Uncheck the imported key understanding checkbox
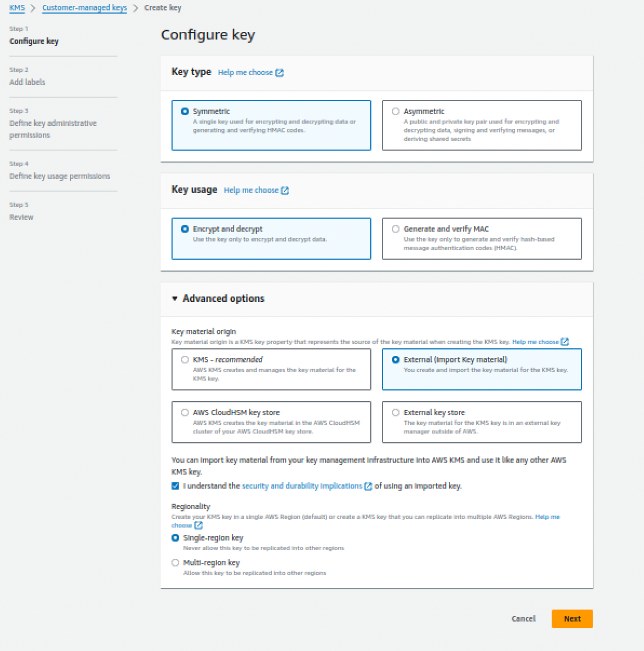 tap(175, 486)
